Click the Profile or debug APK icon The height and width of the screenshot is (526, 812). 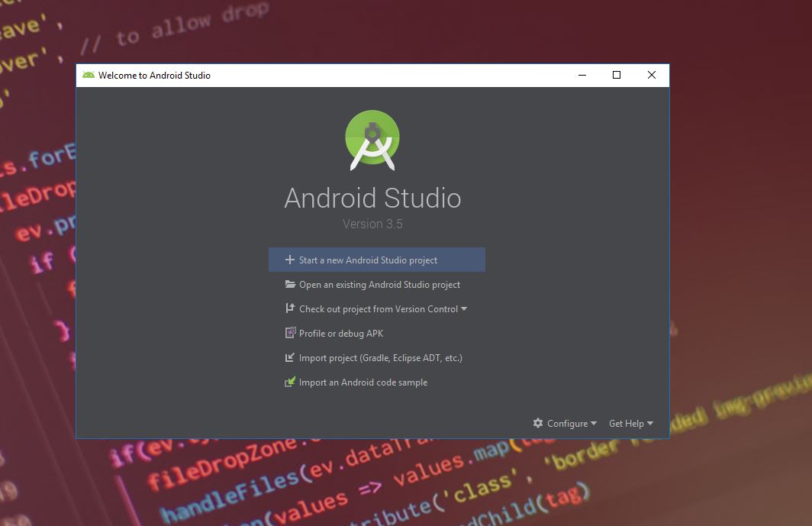point(290,333)
